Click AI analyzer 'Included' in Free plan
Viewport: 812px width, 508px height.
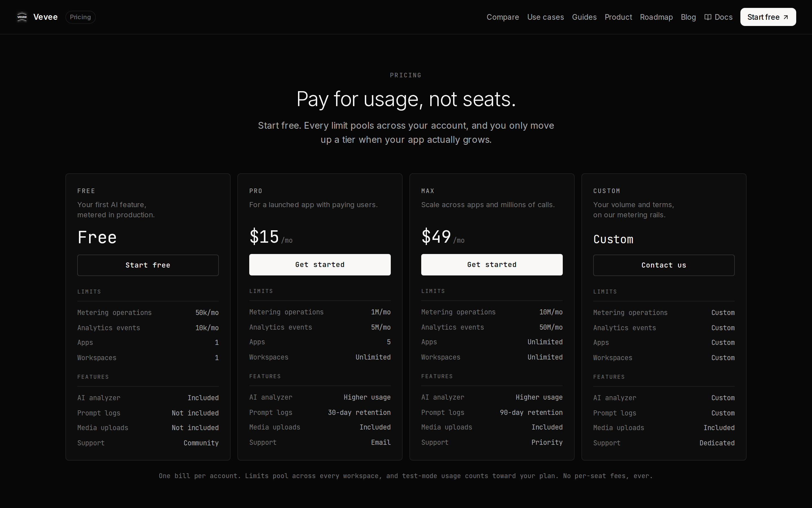click(x=203, y=398)
